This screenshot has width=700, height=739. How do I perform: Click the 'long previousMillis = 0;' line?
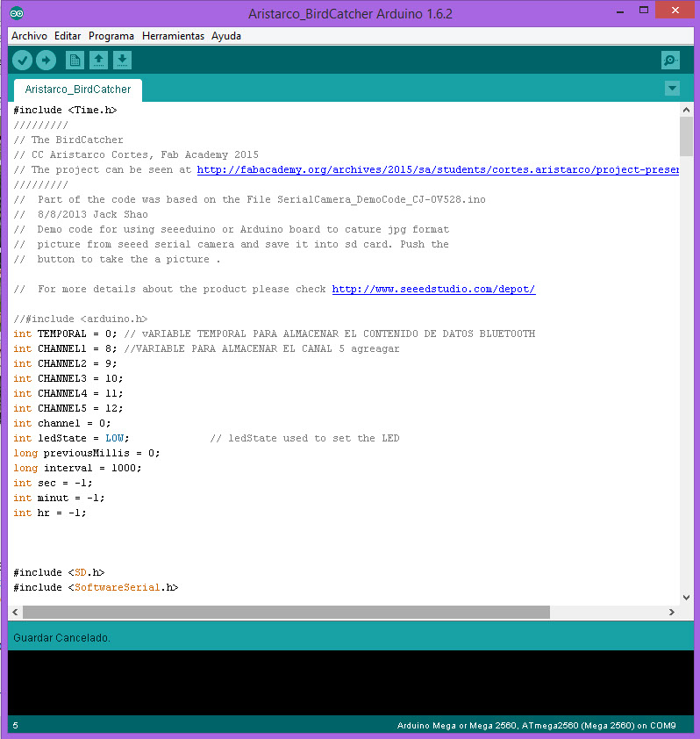point(87,454)
